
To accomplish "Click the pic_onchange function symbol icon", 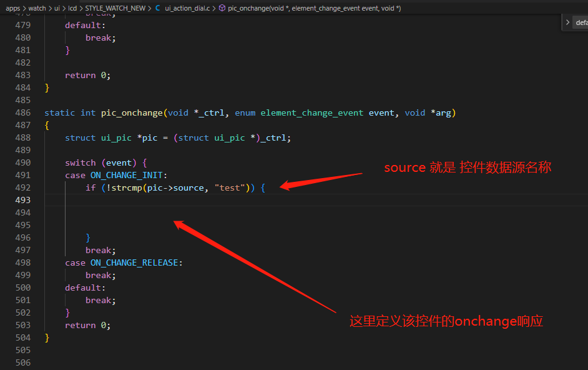I will pyautogui.click(x=222, y=8).
